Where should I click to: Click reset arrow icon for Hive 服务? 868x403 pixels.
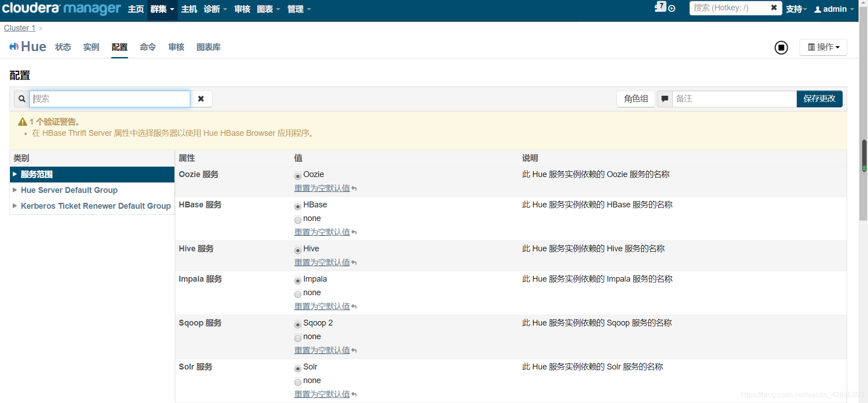[x=354, y=263]
